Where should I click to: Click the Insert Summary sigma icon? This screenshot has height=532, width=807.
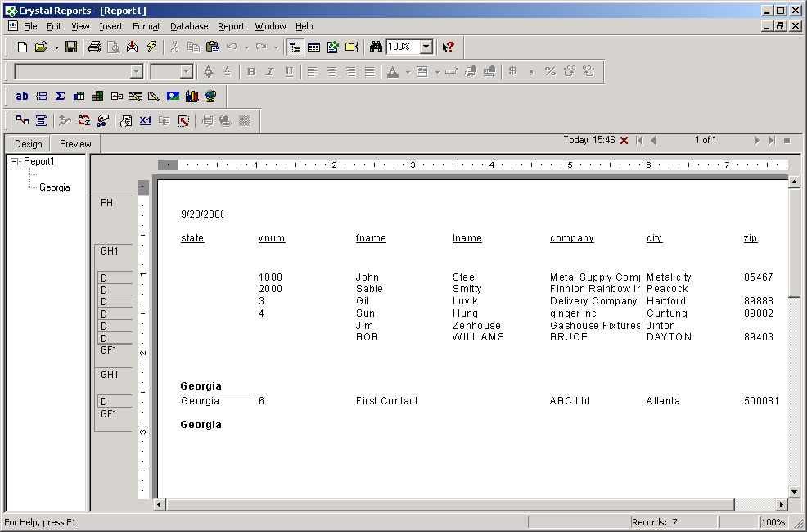pyautogui.click(x=60, y=96)
